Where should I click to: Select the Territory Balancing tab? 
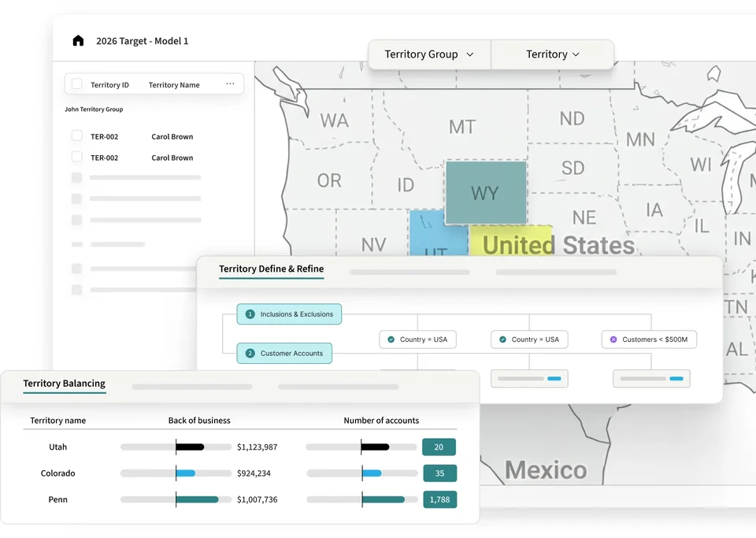point(64,384)
